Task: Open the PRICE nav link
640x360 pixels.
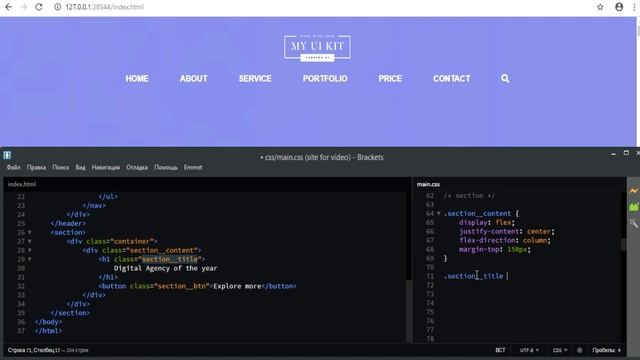Action: point(390,78)
